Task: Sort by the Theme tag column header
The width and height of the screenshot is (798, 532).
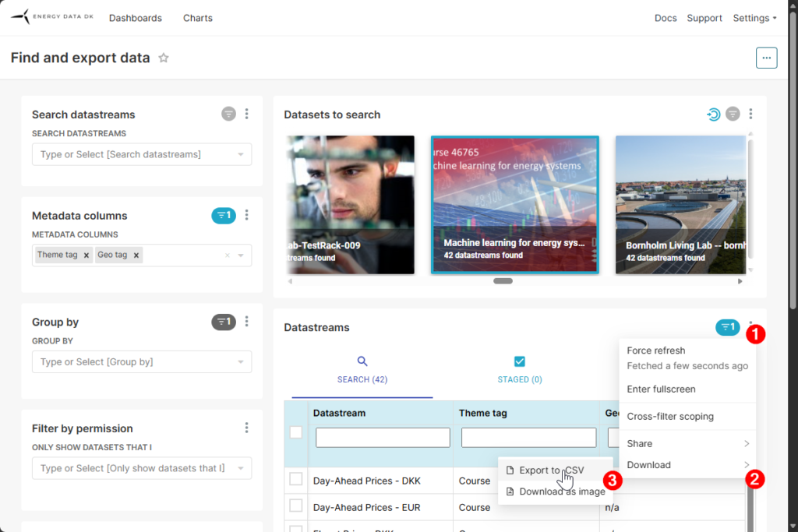Action: pos(483,413)
